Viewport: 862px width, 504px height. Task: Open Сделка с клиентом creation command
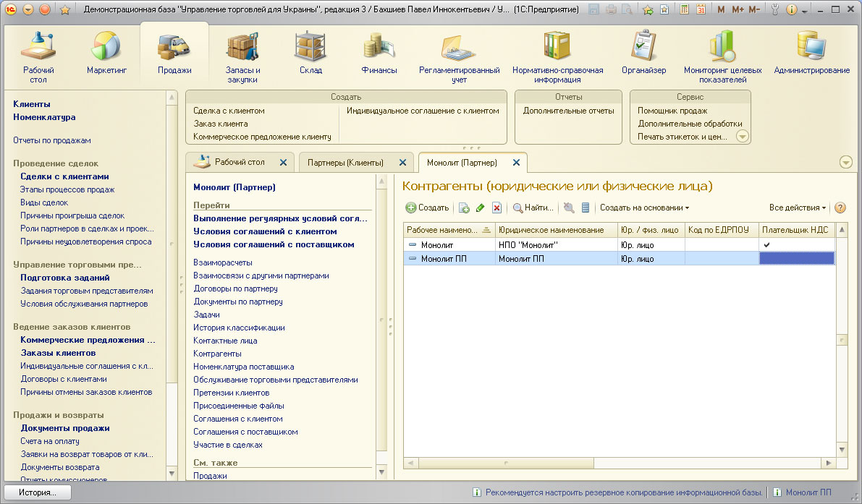(229, 111)
